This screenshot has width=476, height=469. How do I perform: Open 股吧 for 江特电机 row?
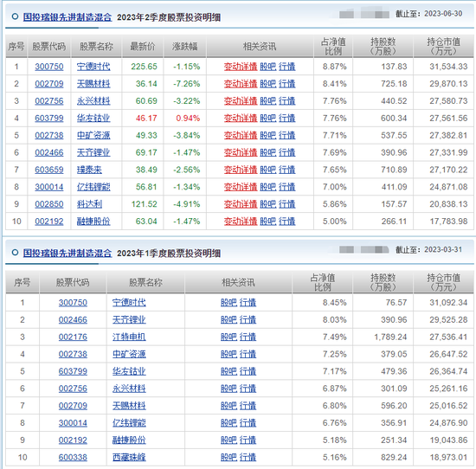(228, 337)
